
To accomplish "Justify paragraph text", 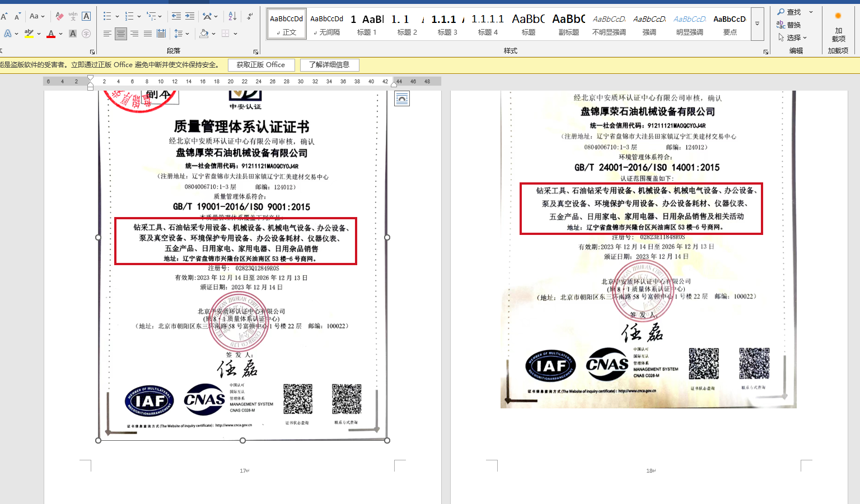I will [148, 34].
